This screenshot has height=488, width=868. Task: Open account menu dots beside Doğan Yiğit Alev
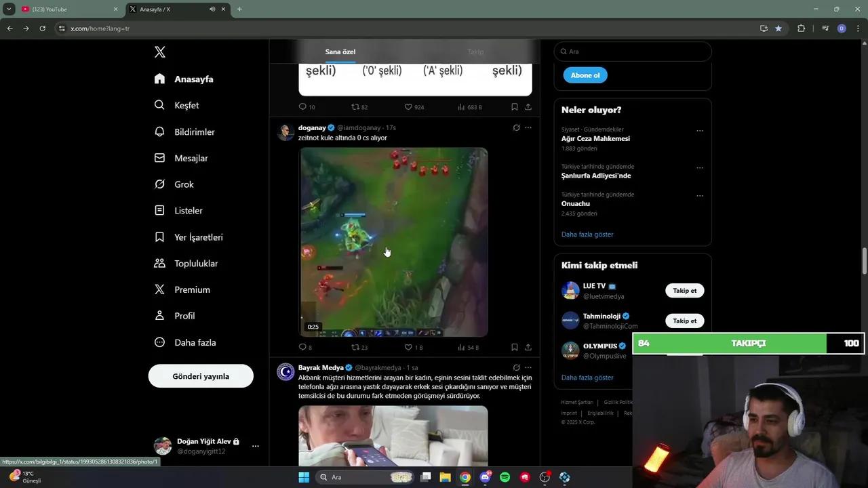click(x=256, y=446)
